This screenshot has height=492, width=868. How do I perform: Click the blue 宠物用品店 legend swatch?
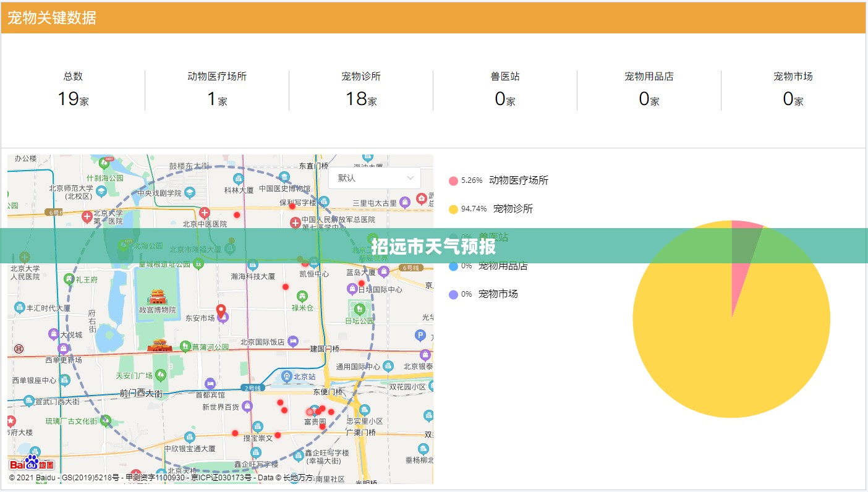click(453, 266)
